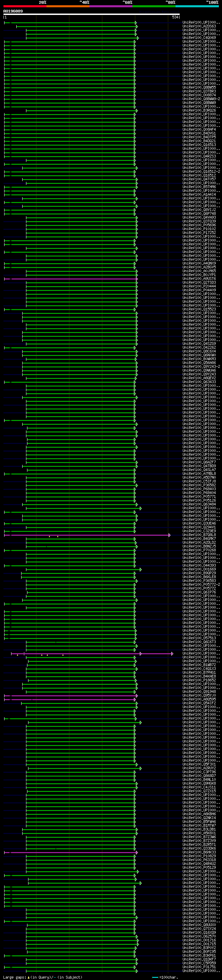Select the UniRef100_A2BGV5 label

199,267
